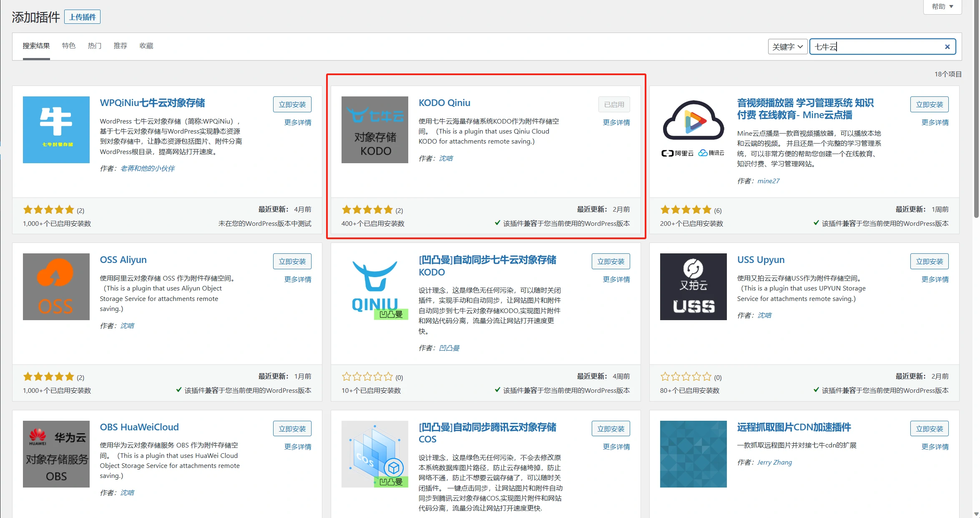
Task: Open the 腾讯云 COS plugin icon
Action: (375, 454)
